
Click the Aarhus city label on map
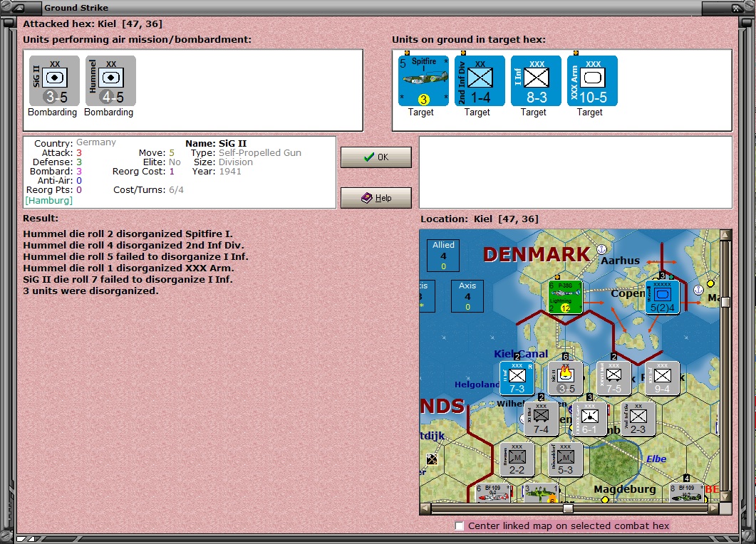[x=620, y=261]
